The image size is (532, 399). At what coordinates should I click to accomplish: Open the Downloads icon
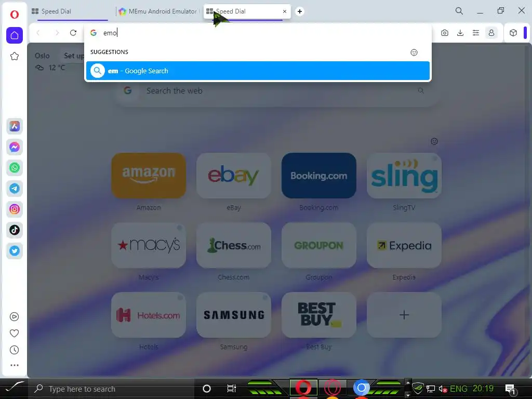pyautogui.click(x=460, y=33)
